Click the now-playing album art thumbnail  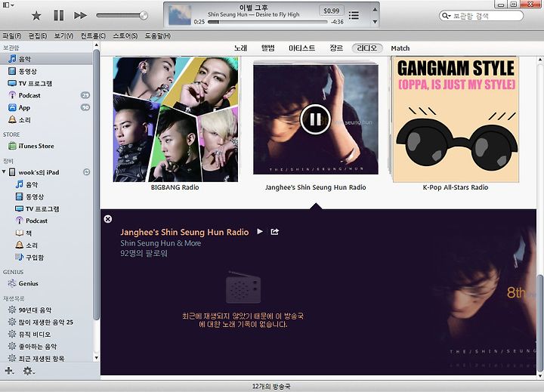179,15
